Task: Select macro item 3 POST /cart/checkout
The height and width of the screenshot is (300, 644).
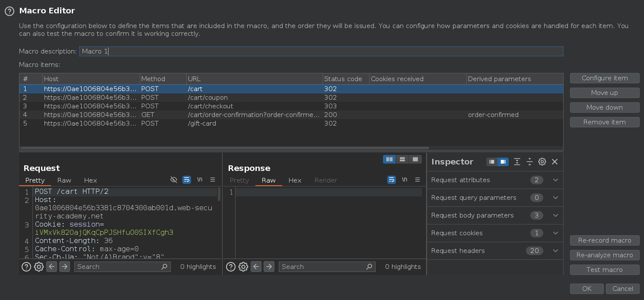Action: coord(291,106)
